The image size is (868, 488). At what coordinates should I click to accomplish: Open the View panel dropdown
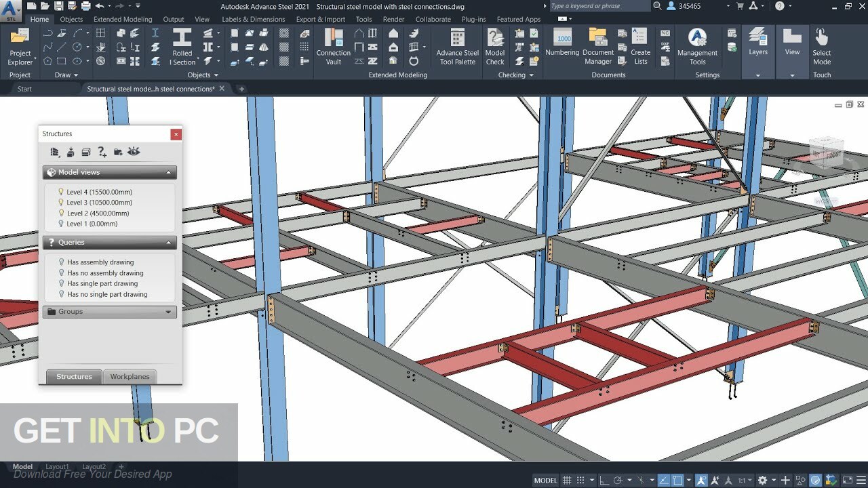point(792,75)
